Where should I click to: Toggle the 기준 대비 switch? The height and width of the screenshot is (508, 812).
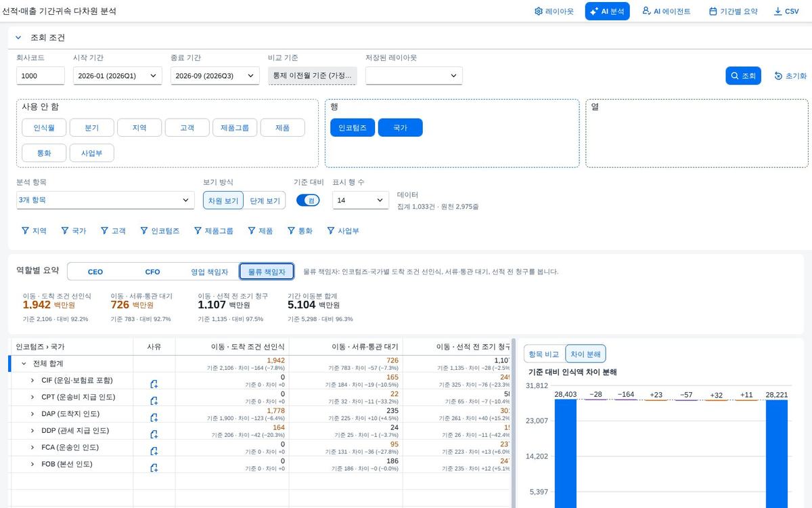[x=308, y=200]
